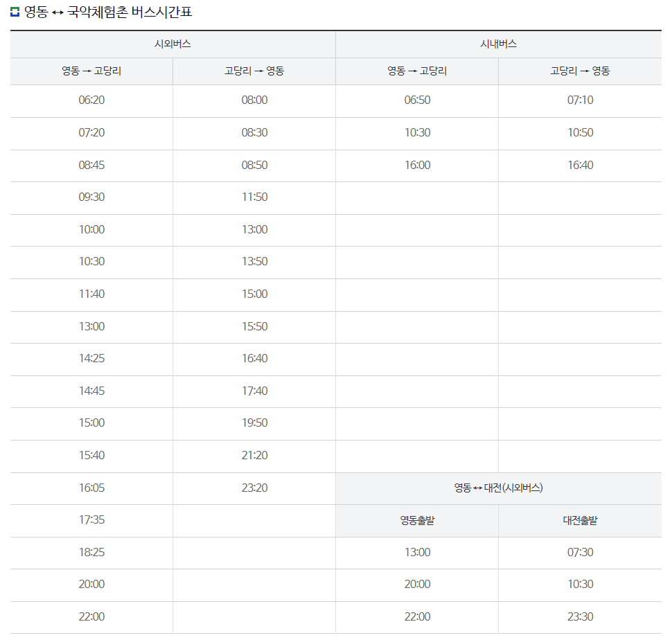Select the 08:00 고당리 departure cell

tap(252, 100)
